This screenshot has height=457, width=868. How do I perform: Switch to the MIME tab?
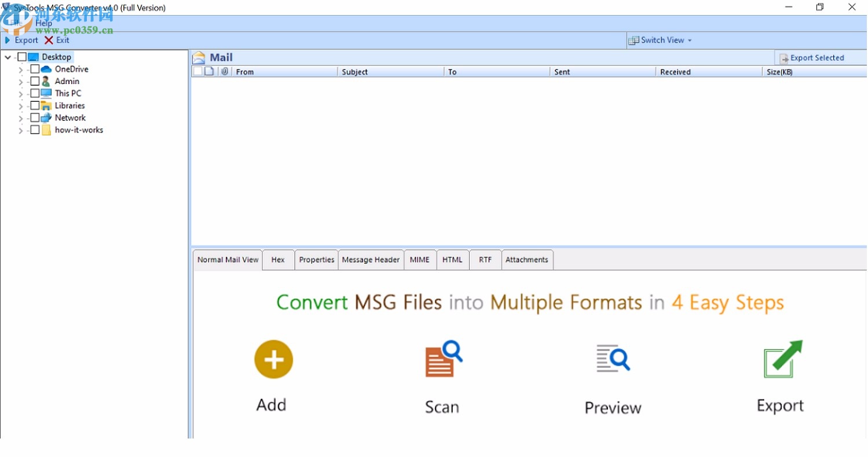420,259
